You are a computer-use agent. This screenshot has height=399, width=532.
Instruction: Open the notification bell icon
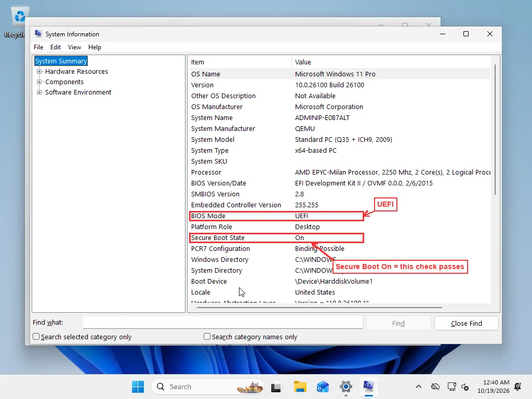(x=518, y=387)
